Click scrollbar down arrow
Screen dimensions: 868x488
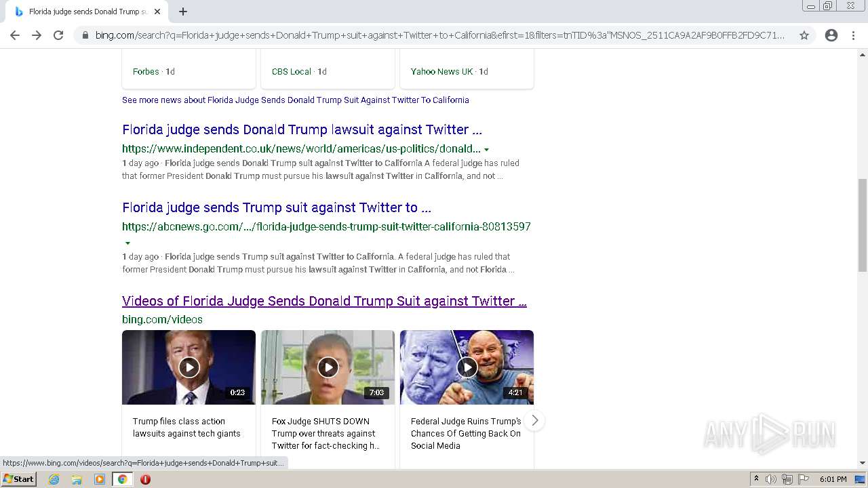point(862,463)
